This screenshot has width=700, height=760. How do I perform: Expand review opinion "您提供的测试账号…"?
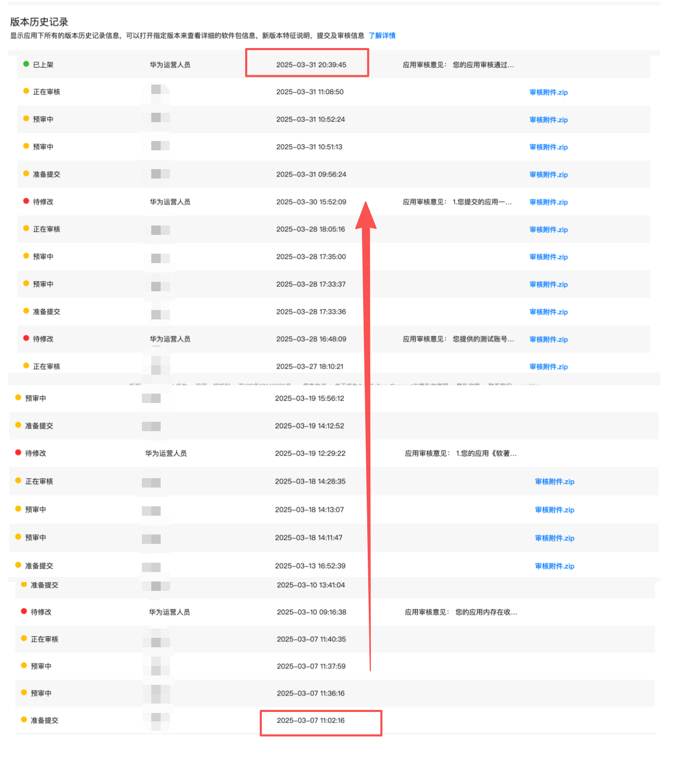tap(483, 339)
